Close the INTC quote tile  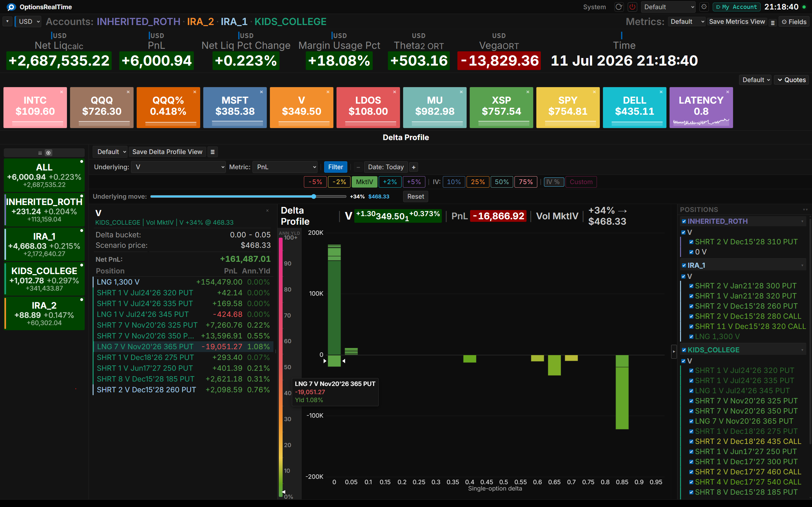(x=62, y=92)
